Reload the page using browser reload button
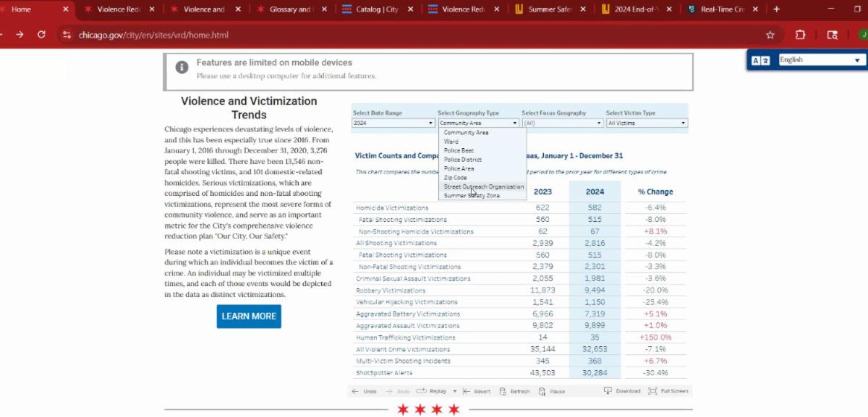This screenshot has width=868, height=417. (41, 35)
